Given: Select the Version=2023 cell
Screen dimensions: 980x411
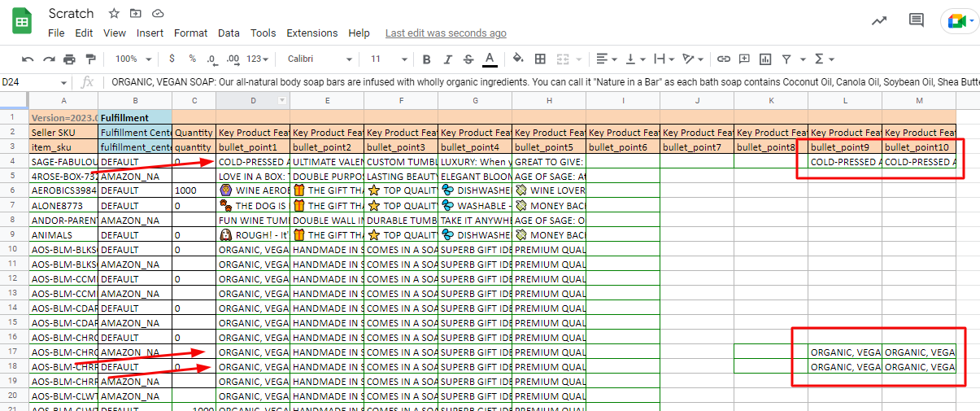Looking at the screenshot, I should (63, 118).
